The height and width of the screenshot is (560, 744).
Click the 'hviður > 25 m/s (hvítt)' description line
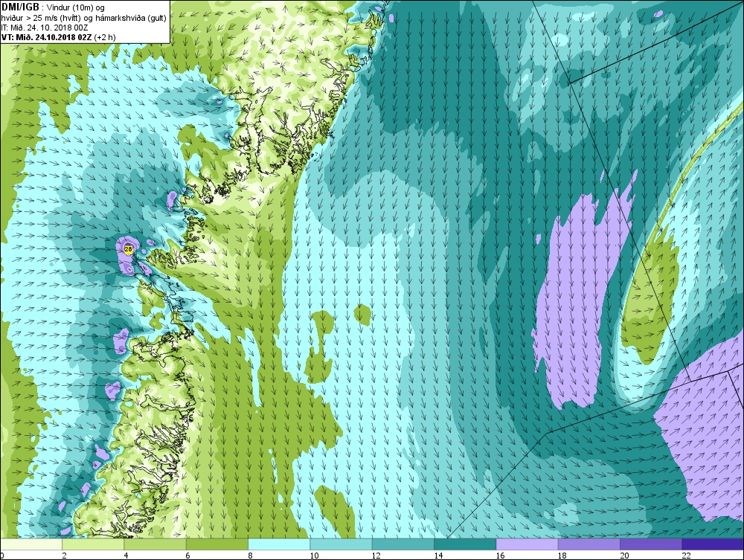point(41,17)
